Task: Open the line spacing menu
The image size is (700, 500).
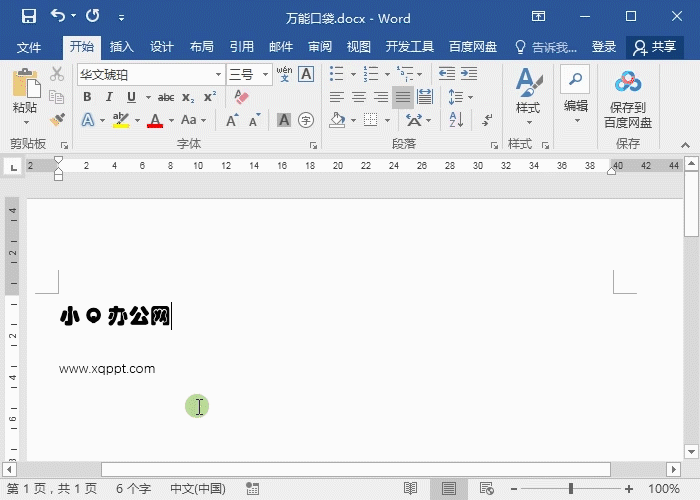Action: [x=460, y=97]
